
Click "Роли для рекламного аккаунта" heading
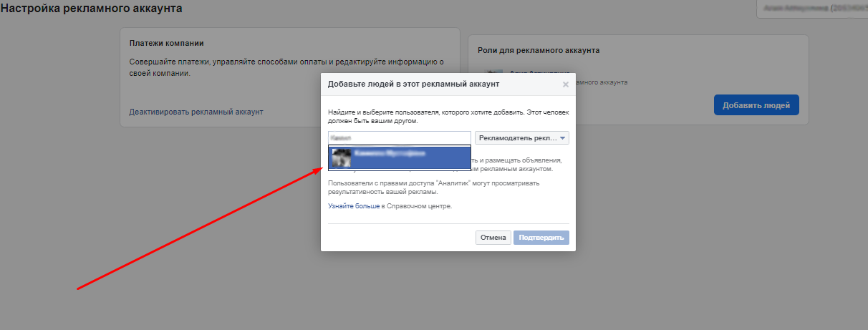coord(539,50)
